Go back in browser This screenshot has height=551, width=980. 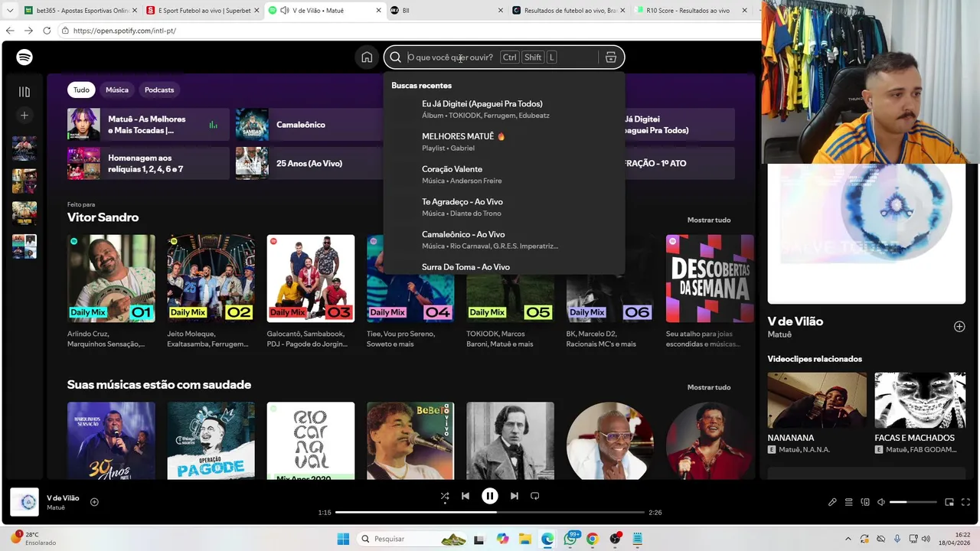click(x=10, y=31)
